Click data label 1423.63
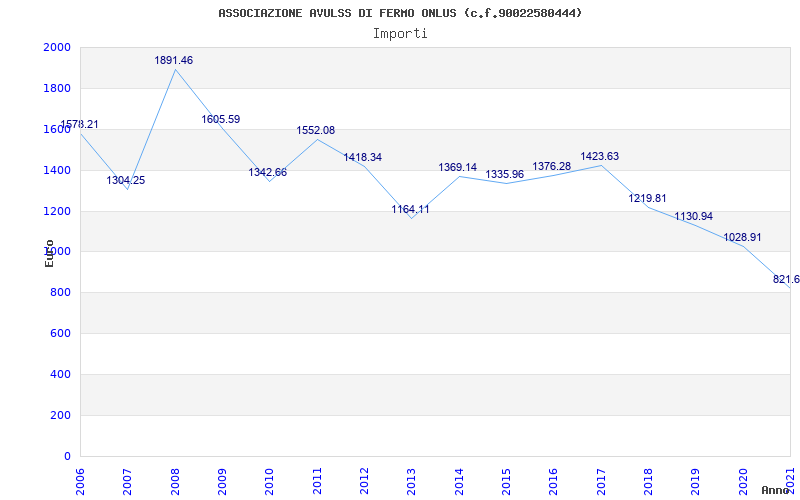This screenshot has height=500, width=800. pyautogui.click(x=599, y=156)
